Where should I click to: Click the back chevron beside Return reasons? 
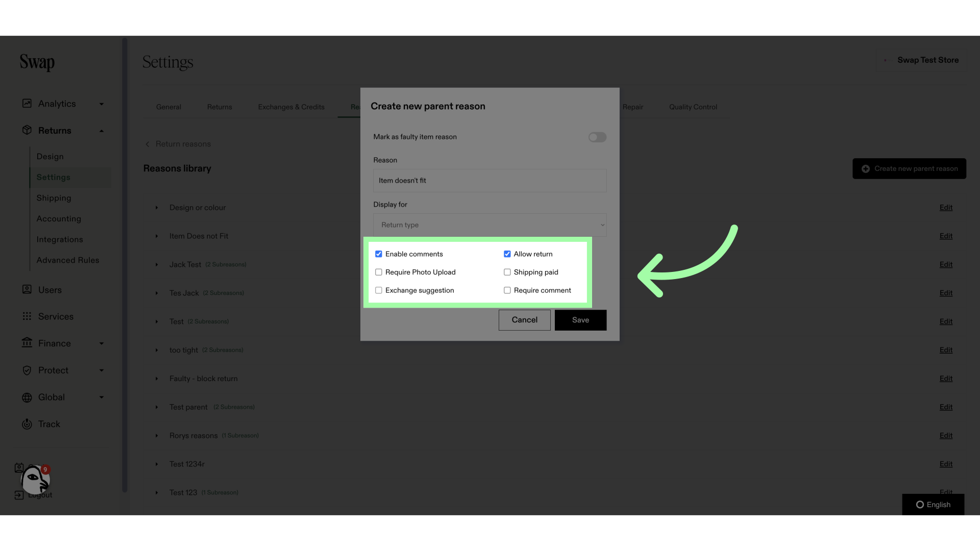coord(148,144)
